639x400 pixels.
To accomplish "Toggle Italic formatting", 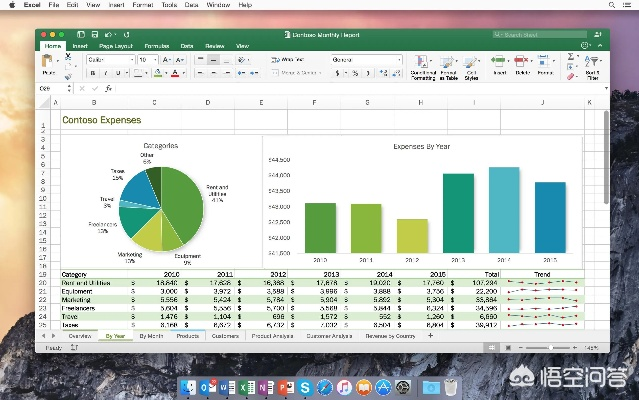I will click(104, 73).
